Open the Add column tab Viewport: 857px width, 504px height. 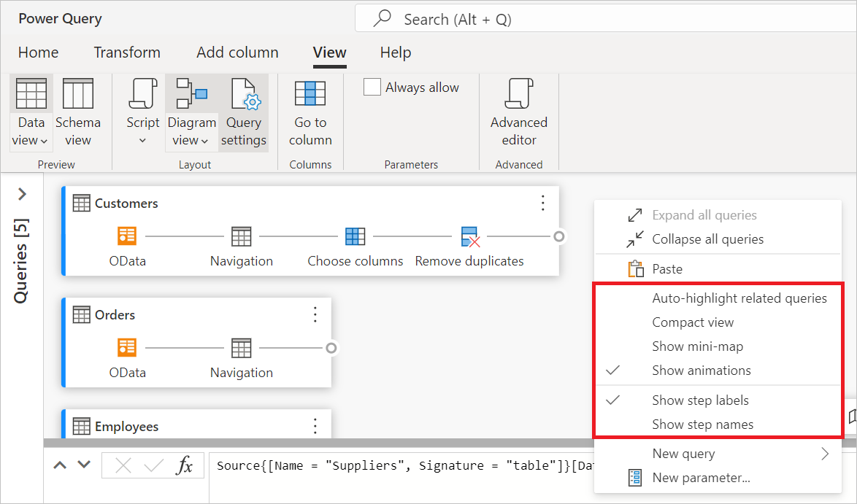point(237,53)
